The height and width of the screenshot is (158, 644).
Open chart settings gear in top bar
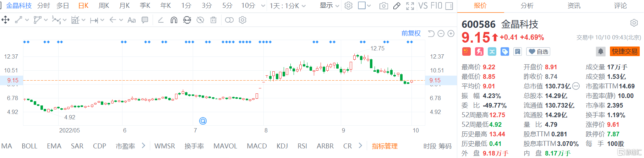(x=349, y=6)
